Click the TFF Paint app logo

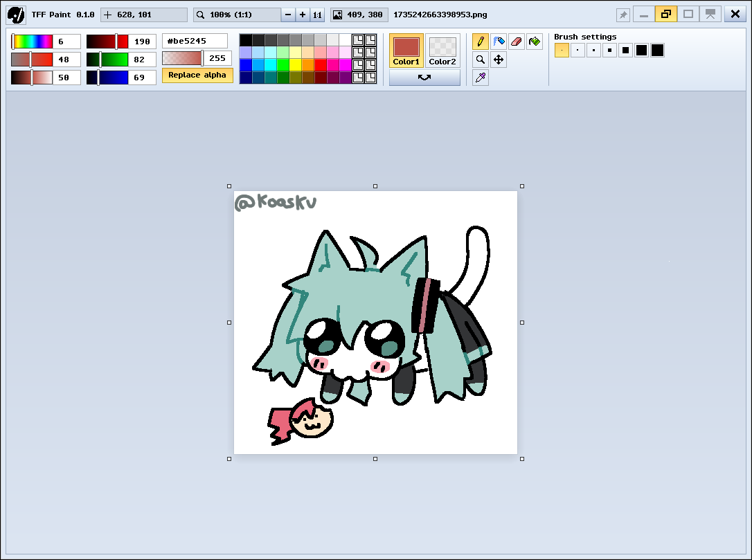17,15
